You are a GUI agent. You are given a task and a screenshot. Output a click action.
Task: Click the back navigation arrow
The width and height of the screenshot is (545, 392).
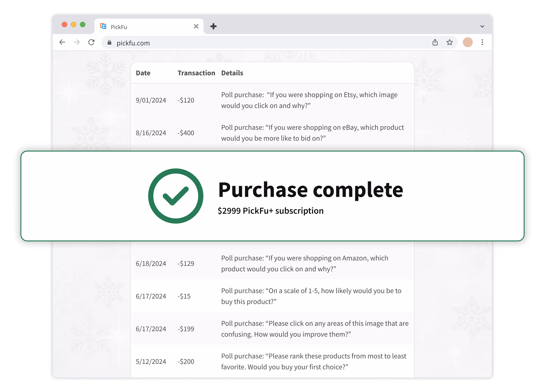[62, 42]
